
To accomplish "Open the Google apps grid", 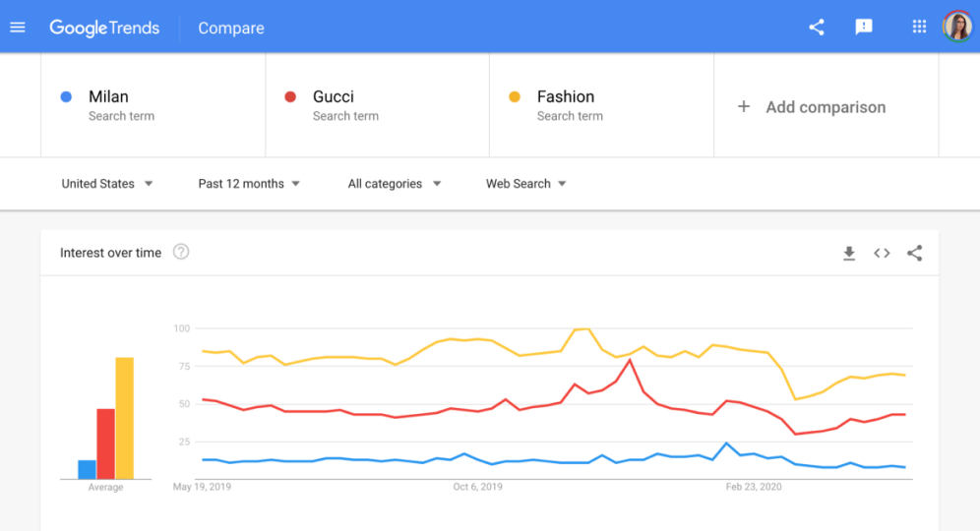I will 919,27.
